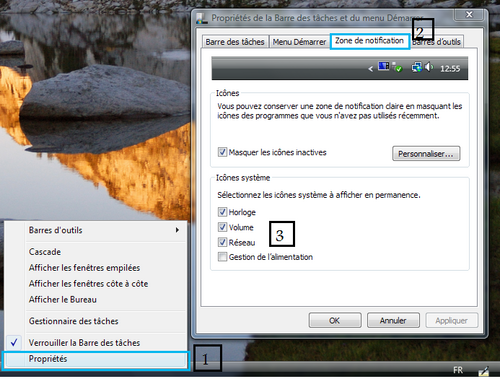Open Gestionnaire des tâches from menu
The width and height of the screenshot is (500, 379).
95,321
